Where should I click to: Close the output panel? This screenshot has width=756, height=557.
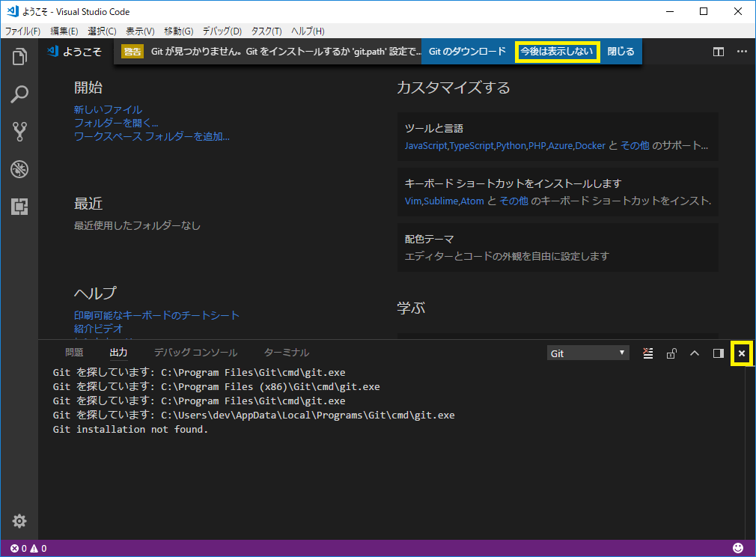click(x=742, y=353)
